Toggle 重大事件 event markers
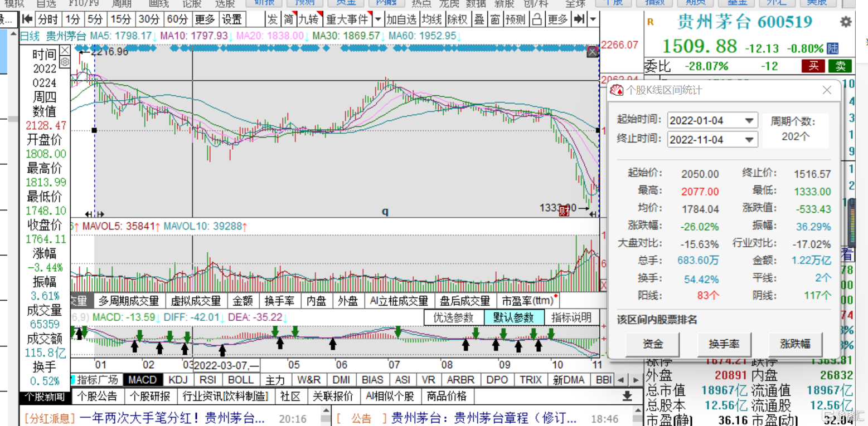The image size is (868, 426). coord(347,19)
